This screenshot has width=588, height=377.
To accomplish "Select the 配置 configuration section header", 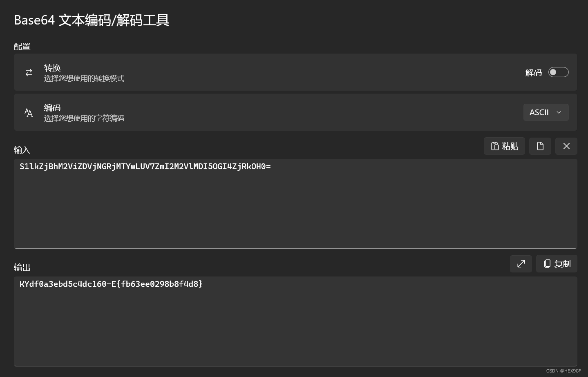I will pos(22,46).
